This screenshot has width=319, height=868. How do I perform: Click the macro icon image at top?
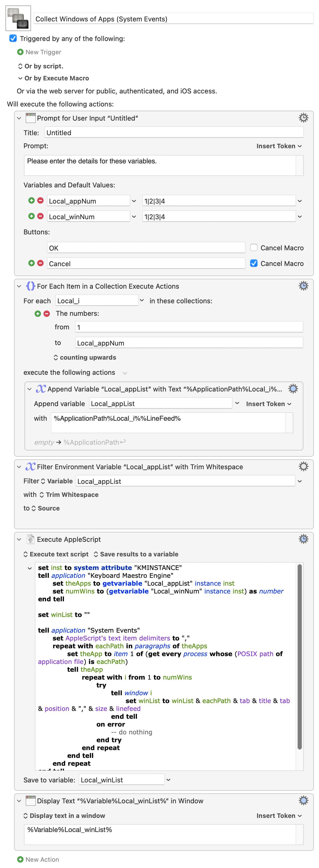(x=18, y=18)
